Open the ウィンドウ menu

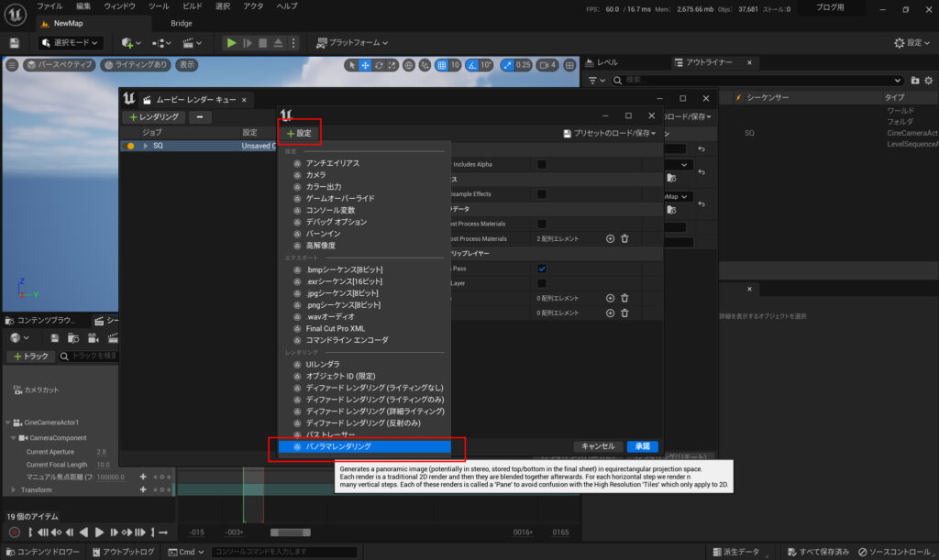(119, 6)
